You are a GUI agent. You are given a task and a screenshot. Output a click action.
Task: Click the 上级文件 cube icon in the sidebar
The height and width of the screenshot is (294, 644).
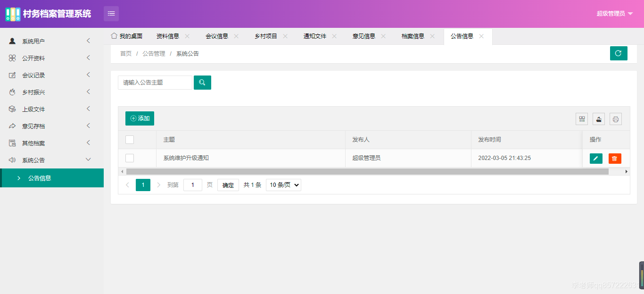[x=12, y=109]
